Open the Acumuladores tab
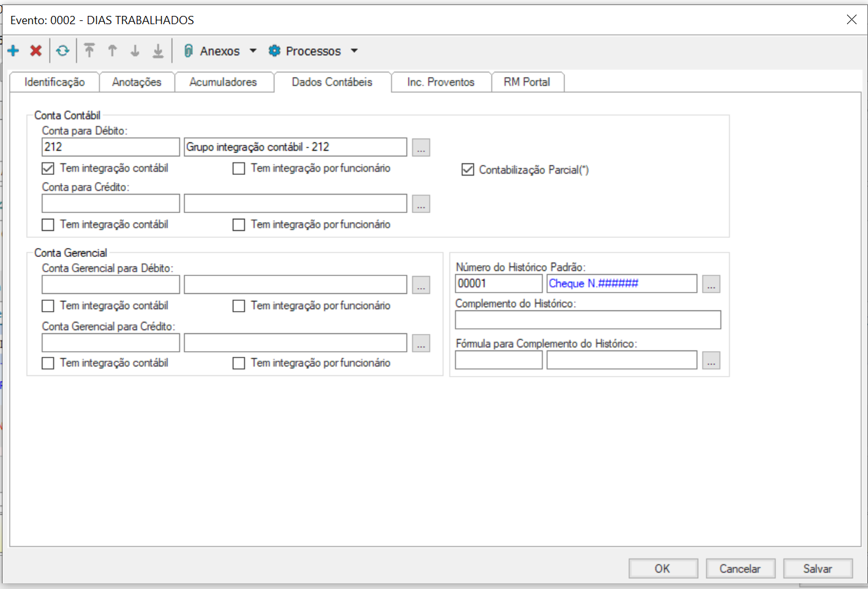The height and width of the screenshot is (589, 868). click(x=223, y=82)
